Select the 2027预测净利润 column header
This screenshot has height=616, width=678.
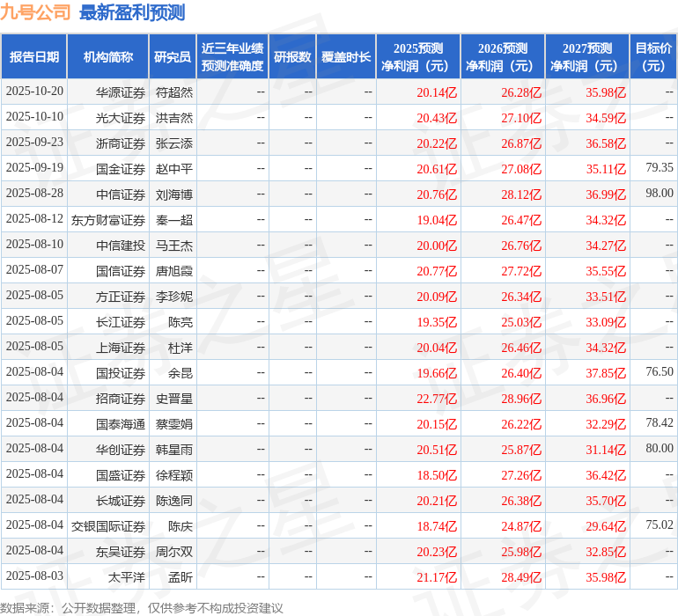click(x=587, y=57)
